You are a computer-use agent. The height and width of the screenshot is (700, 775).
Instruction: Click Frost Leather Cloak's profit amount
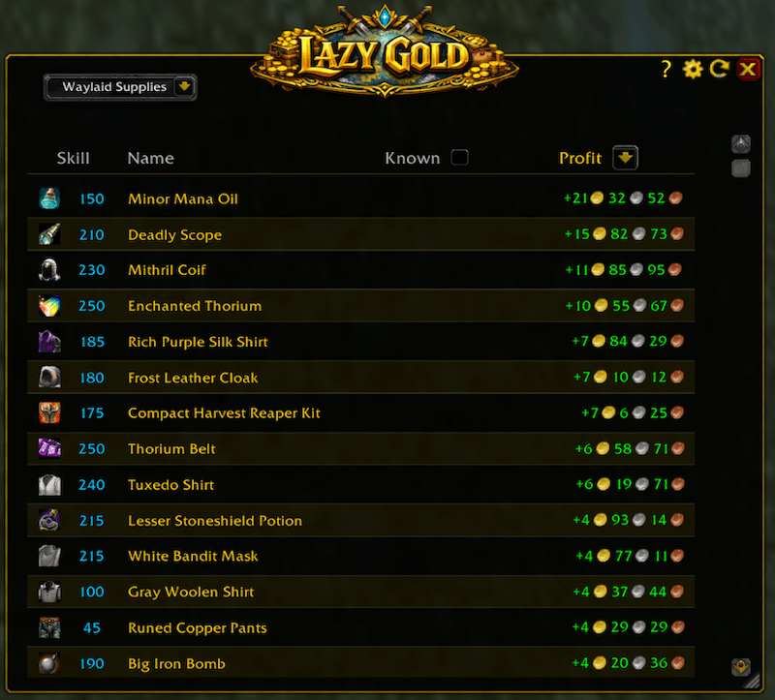(x=628, y=377)
